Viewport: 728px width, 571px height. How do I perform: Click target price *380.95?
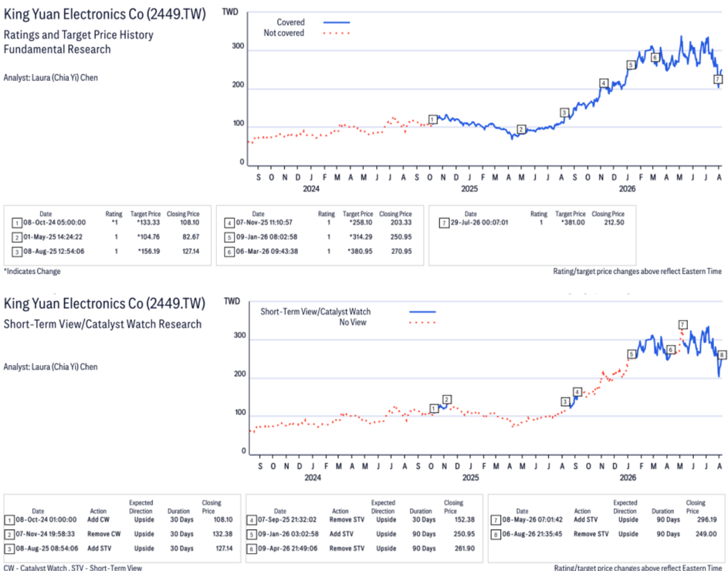click(360, 251)
